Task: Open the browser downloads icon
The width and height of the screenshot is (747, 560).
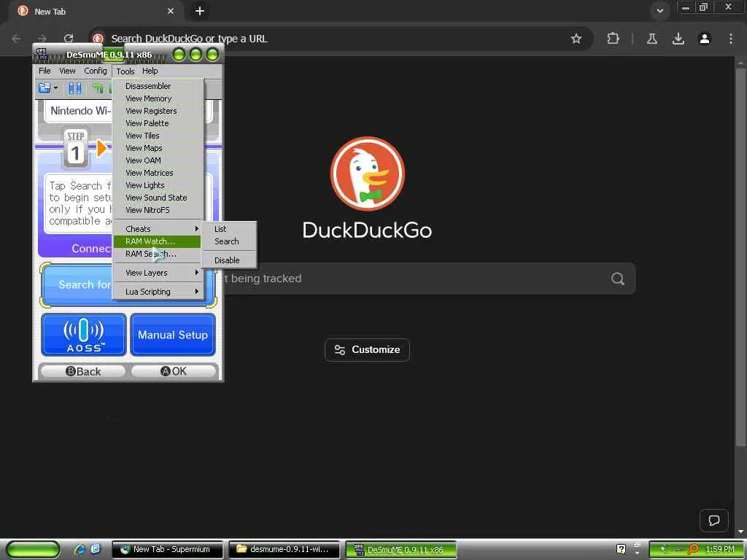Action: point(678,39)
